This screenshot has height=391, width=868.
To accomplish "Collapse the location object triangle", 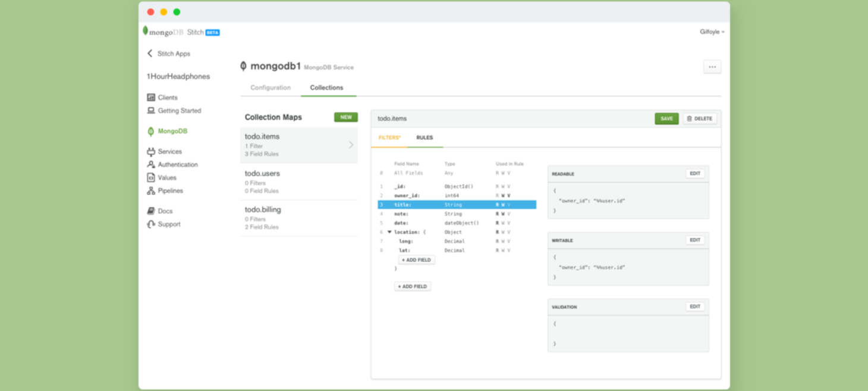I will 389,232.
